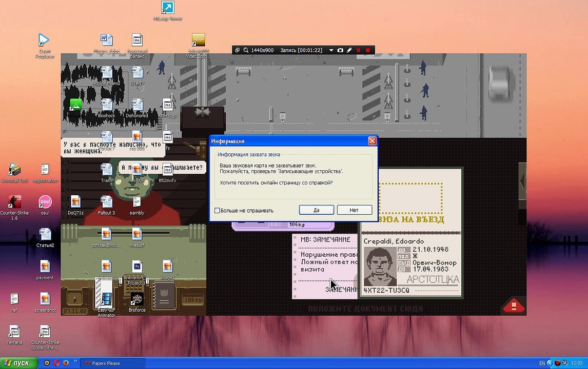
Task: Close the 'Информация' dialog
Action: coord(372,141)
